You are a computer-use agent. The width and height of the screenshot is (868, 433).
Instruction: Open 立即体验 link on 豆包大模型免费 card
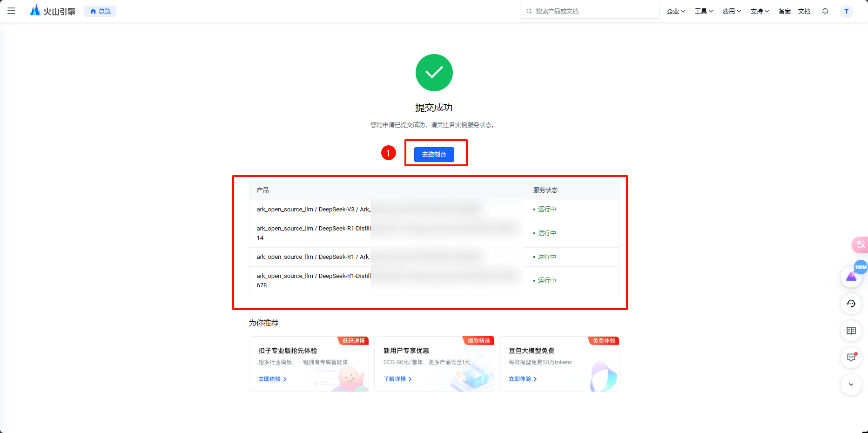(x=523, y=379)
